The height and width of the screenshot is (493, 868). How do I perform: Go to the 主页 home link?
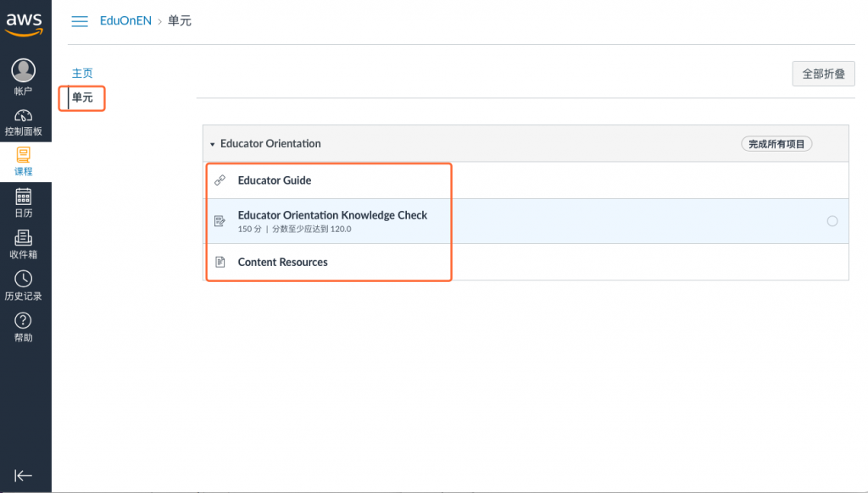(x=82, y=74)
